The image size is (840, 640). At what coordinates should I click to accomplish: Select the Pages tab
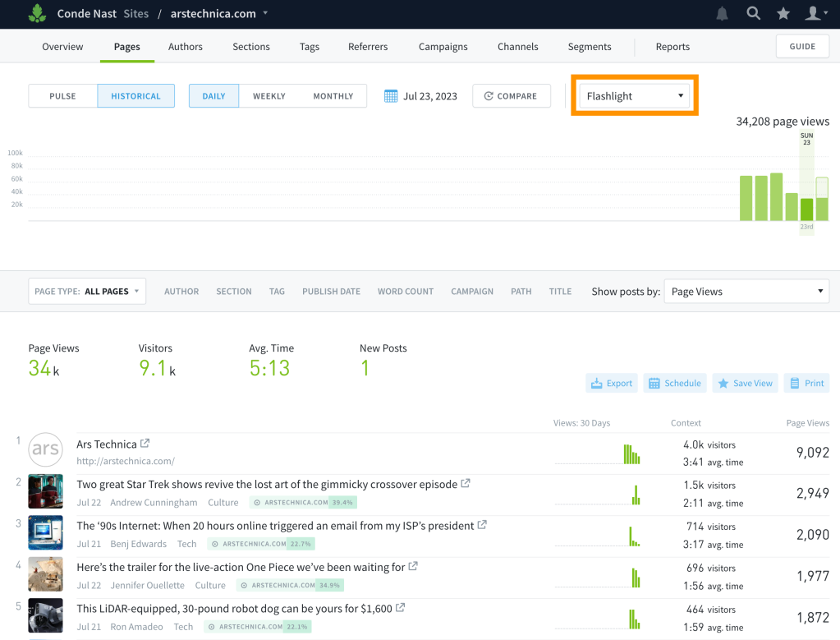coord(127,47)
